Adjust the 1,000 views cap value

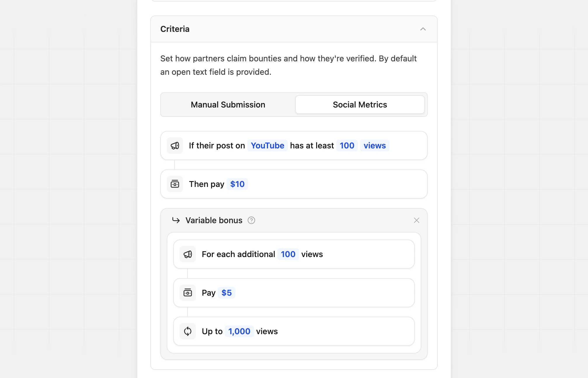[239, 331]
